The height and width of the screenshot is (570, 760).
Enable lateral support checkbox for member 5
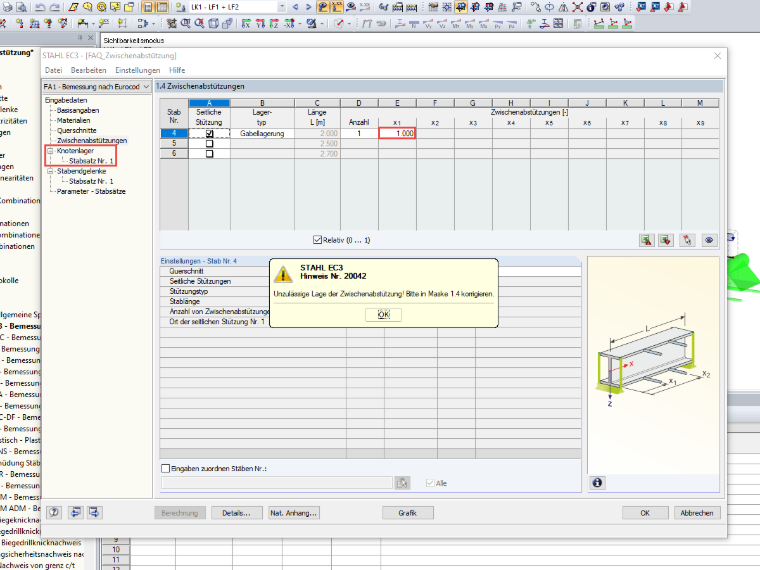point(209,143)
